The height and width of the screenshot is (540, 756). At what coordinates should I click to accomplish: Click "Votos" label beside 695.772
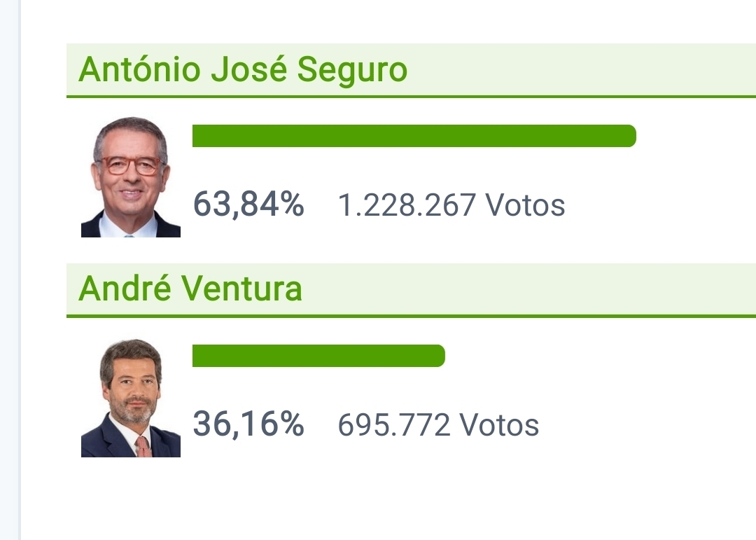click(x=499, y=426)
